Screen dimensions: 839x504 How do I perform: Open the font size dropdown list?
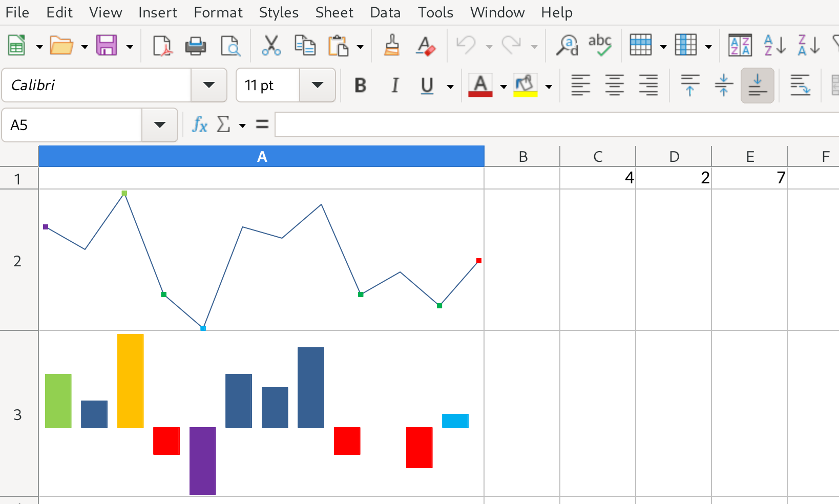coord(317,85)
